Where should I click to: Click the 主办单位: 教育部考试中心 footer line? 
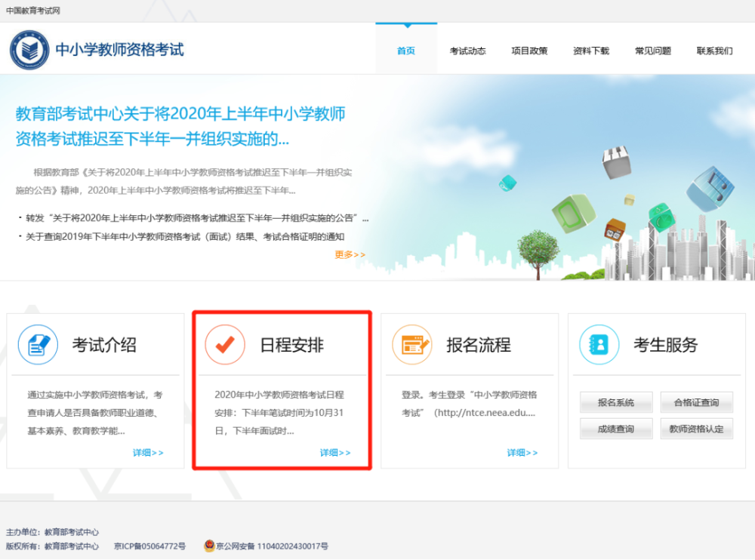click(x=52, y=532)
